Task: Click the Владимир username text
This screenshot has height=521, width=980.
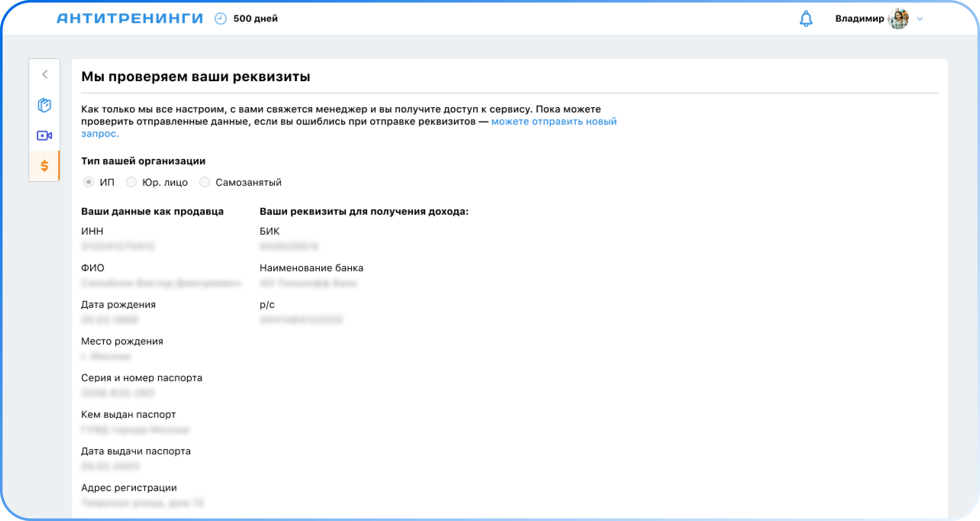Action: tap(859, 19)
